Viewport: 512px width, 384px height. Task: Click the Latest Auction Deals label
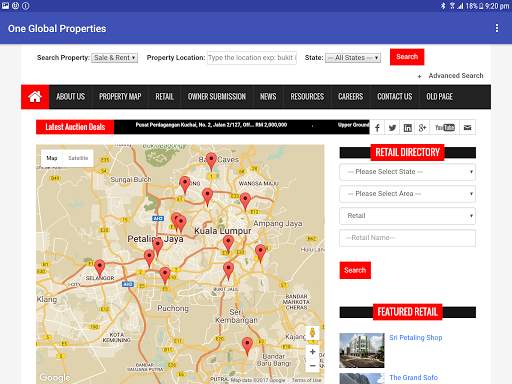(x=75, y=127)
